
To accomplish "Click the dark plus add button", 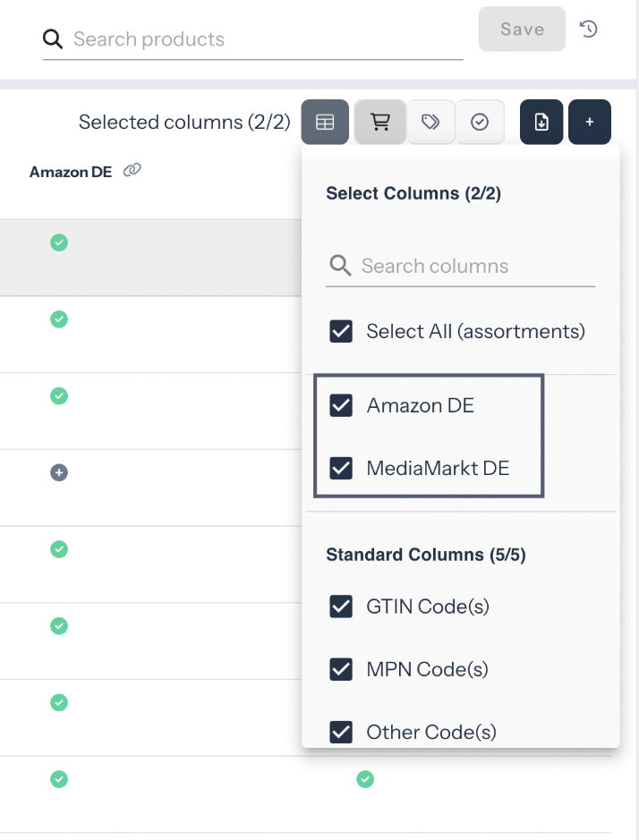I will [x=590, y=122].
